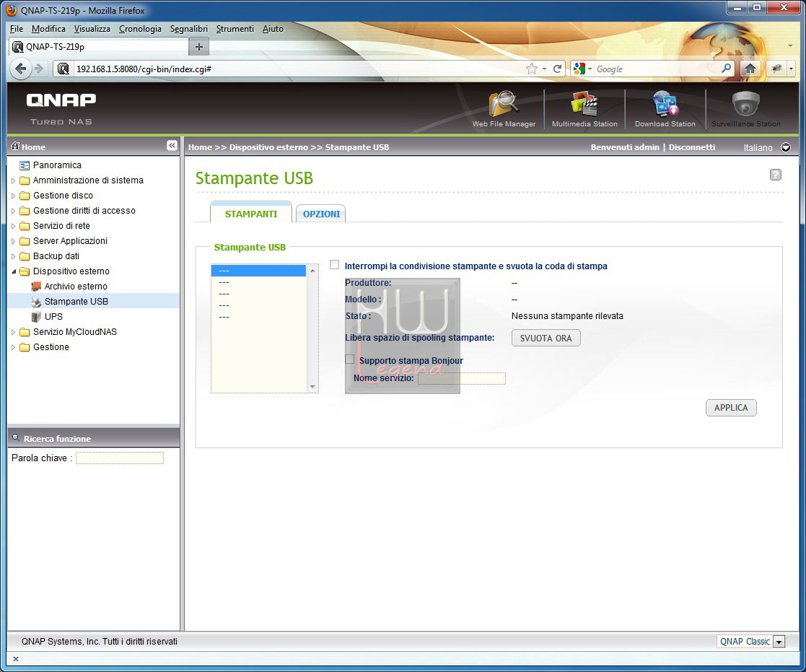This screenshot has width=806, height=672.
Task: Reload the page with refresh icon
Action: (557, 69)
